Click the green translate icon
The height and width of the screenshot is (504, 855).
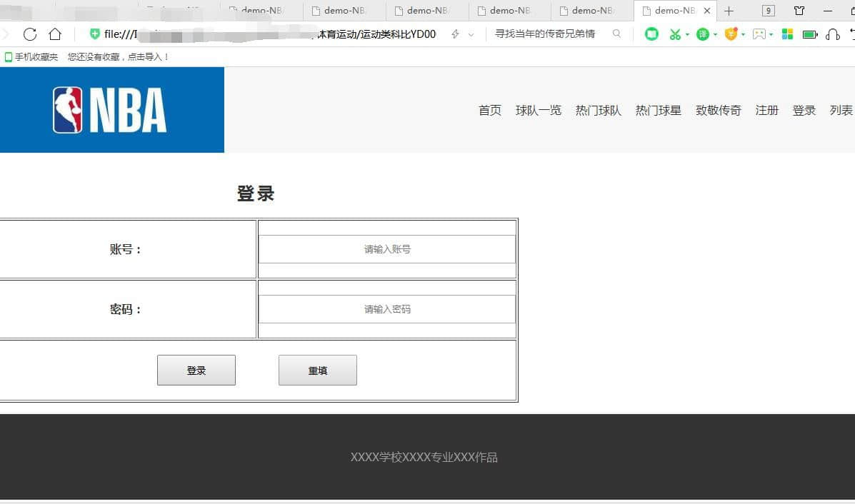[x=703, y=34]
